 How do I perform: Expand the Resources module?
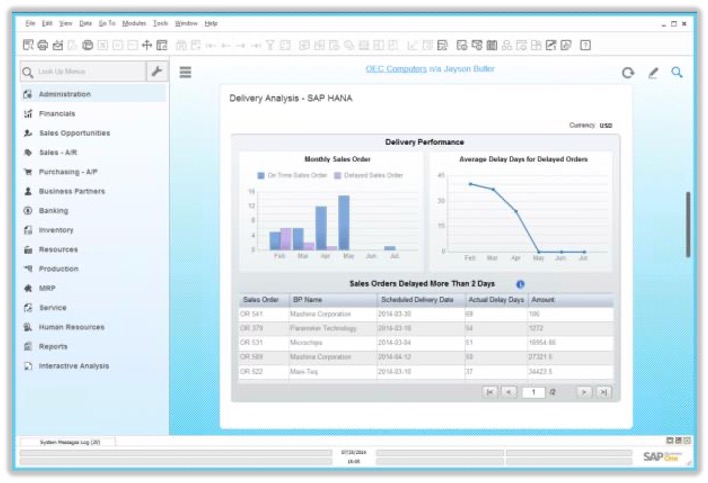58,250
